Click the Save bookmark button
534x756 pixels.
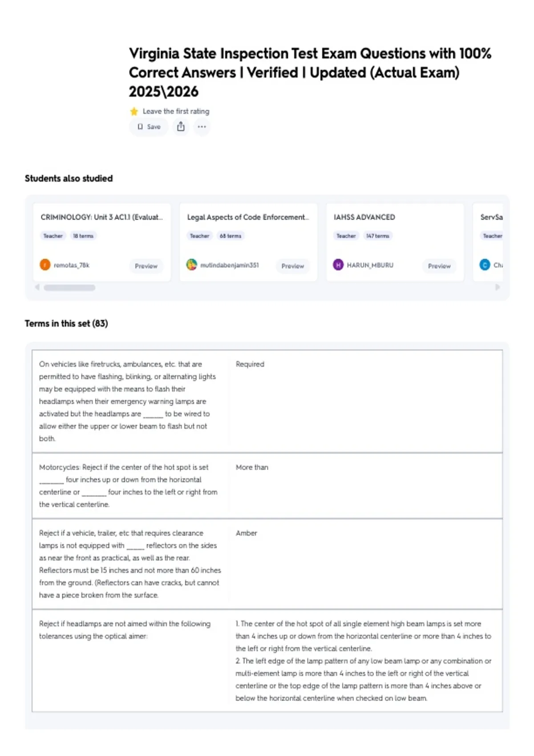pos(149,127)
